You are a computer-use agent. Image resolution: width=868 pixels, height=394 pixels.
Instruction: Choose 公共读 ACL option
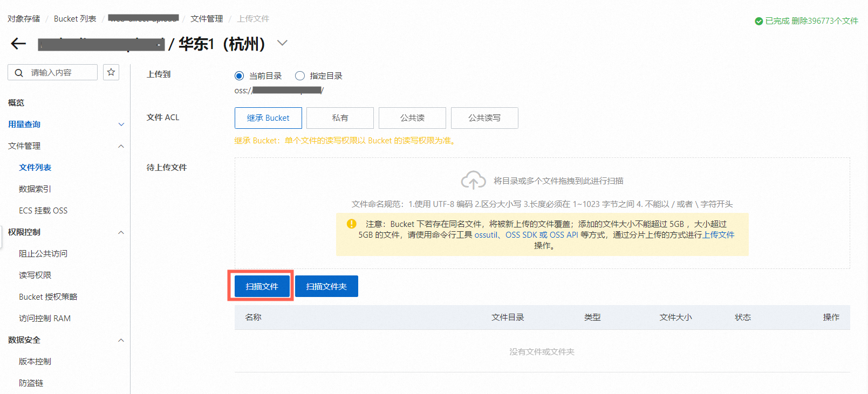(412, 118)
